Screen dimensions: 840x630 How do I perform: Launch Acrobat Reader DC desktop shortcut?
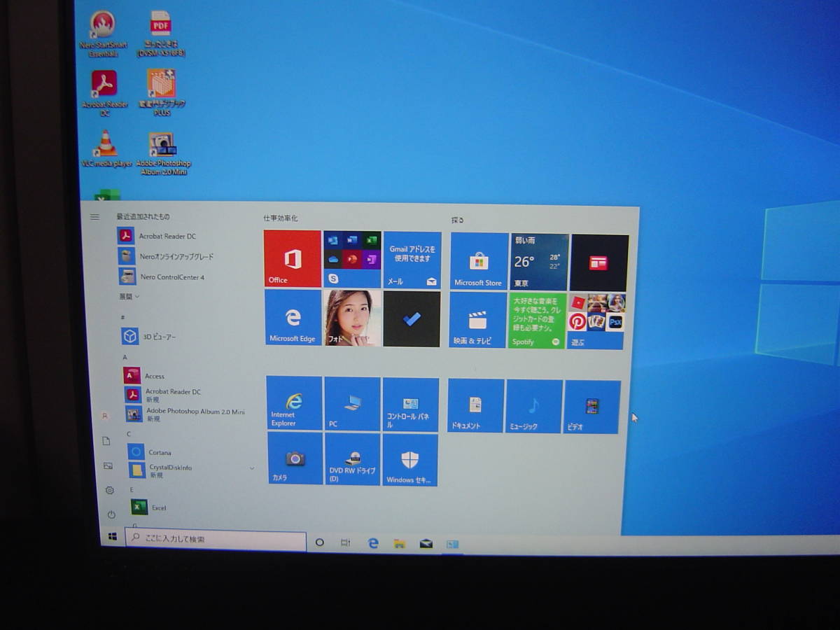104,93
